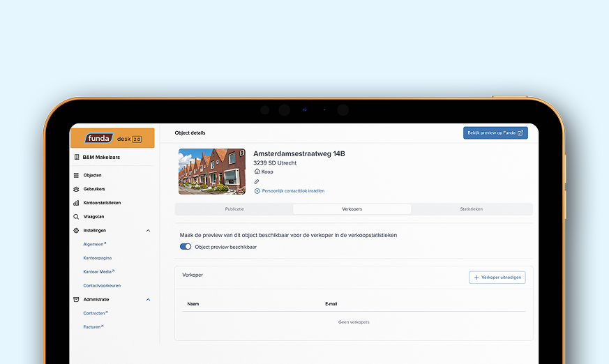
Task: Open the Contactvoorkeuren link
Action: pos(102,286)
